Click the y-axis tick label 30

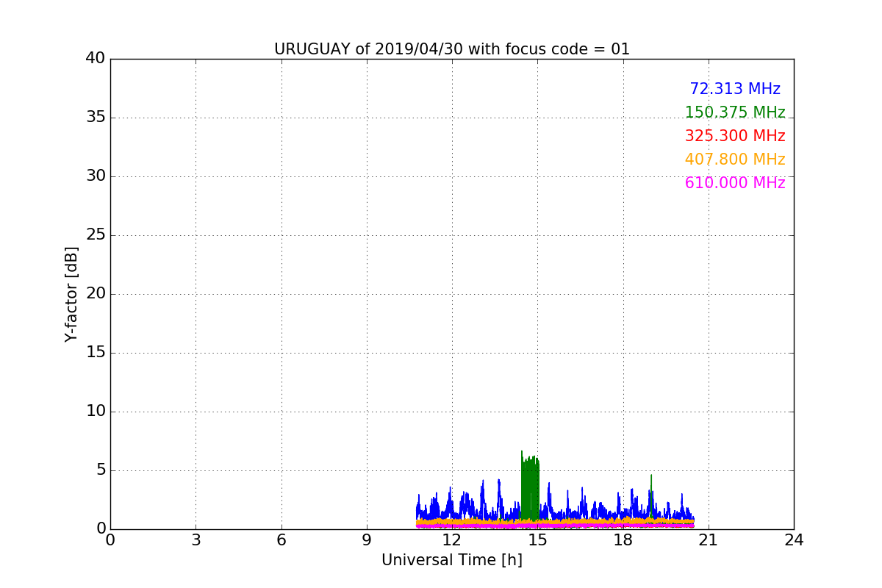point(96,176)
